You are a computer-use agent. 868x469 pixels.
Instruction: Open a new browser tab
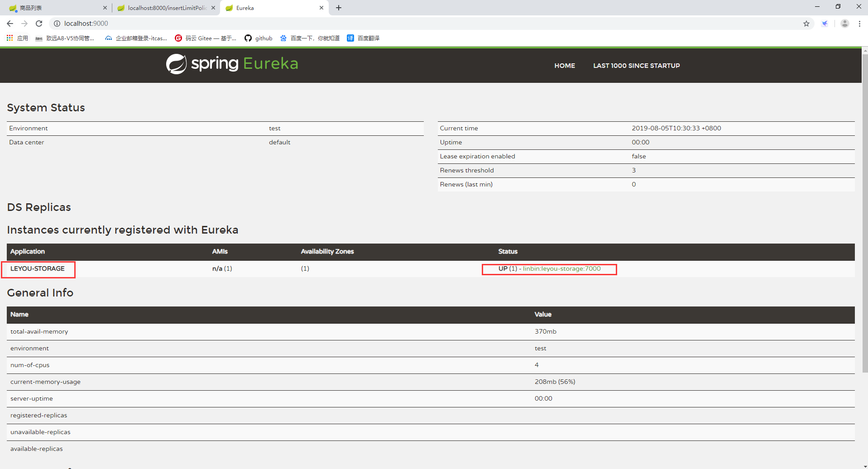tap(339, 8)
